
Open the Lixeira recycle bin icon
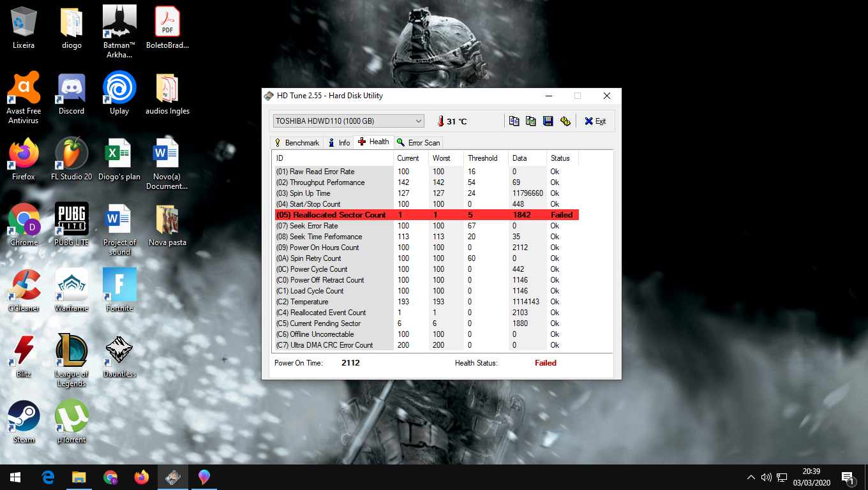coord(24,29)
